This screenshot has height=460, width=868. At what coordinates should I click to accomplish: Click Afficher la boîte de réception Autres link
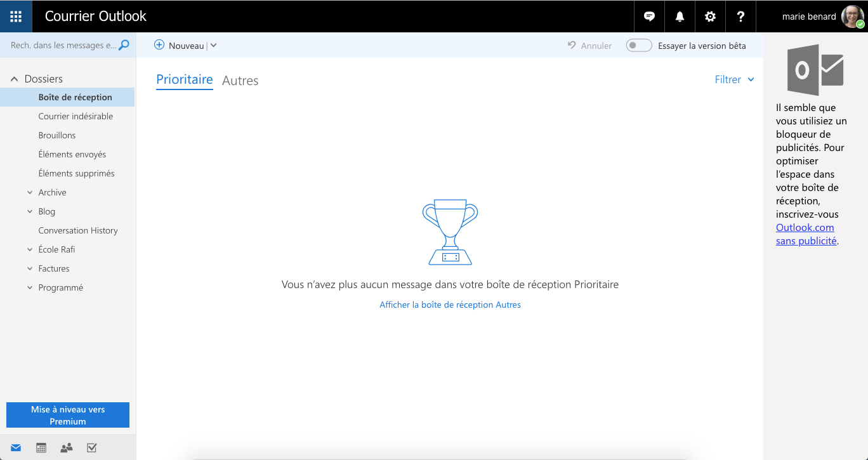point(450,305)
